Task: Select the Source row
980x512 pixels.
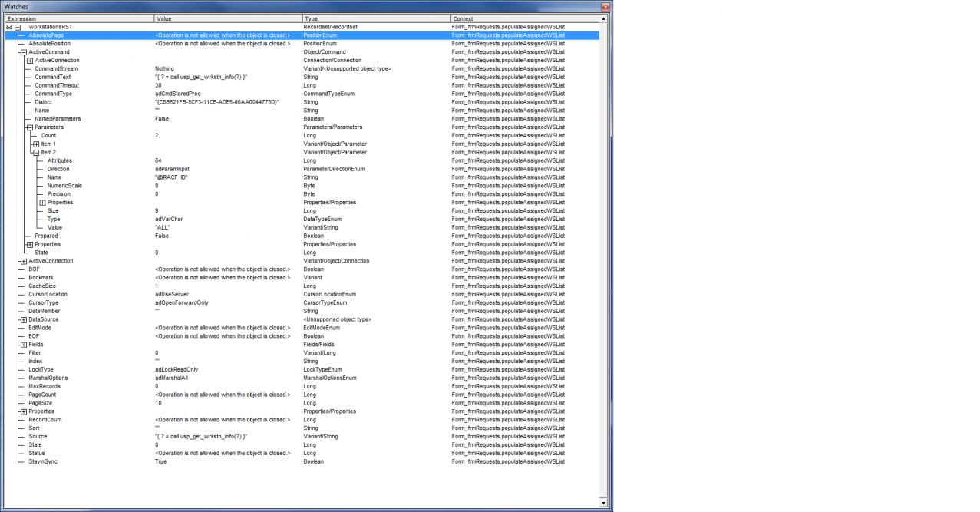Action: click(302, 437)
